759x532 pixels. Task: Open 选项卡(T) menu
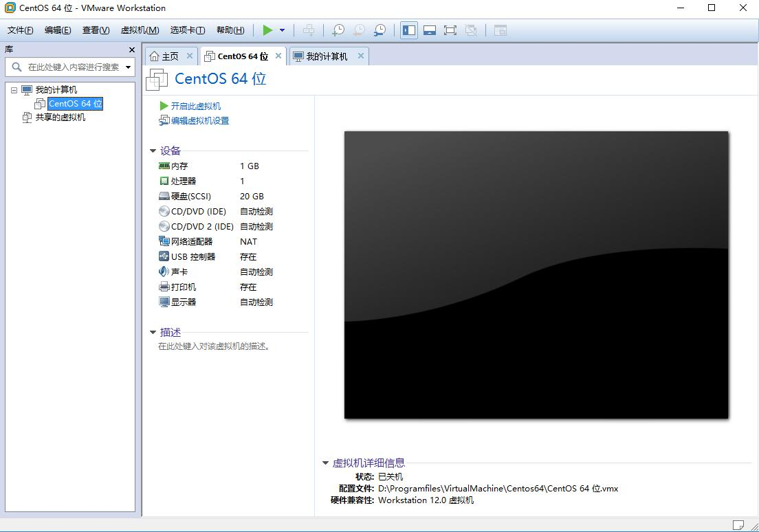pos(187,30)
